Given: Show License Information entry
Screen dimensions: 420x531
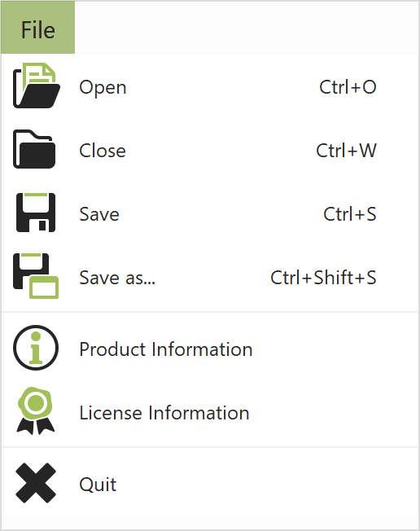Looking at the screenshot, I should click(x=210, y=412).
